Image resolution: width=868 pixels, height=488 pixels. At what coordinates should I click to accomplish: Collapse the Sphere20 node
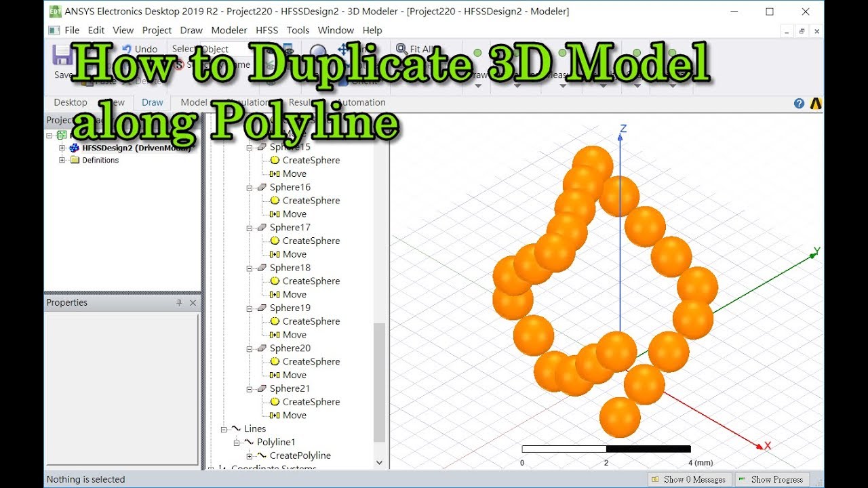coord(249,348)
